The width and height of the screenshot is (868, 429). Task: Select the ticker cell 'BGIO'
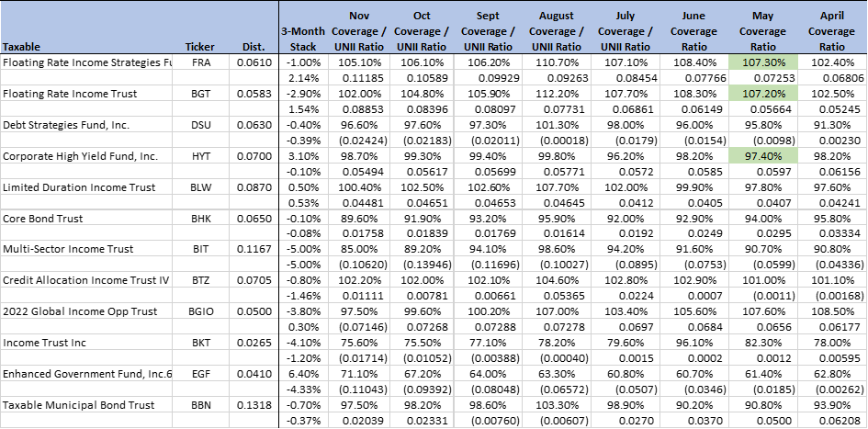[201, 311]
